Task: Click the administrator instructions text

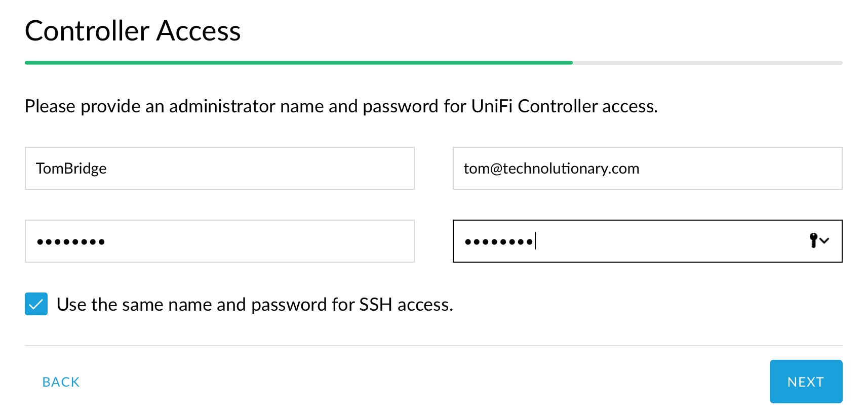Action: click(x=341, y=106)
